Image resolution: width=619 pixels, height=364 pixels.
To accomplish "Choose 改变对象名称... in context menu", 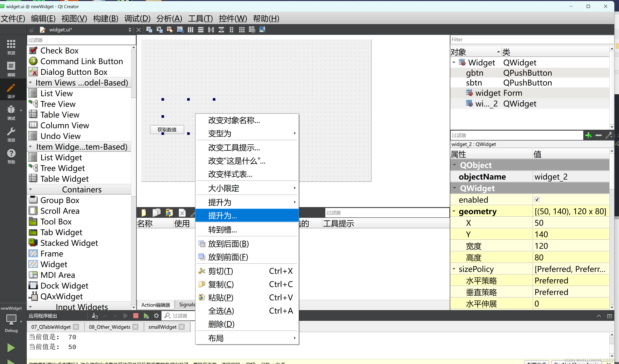I will click(x=247, y=120).
